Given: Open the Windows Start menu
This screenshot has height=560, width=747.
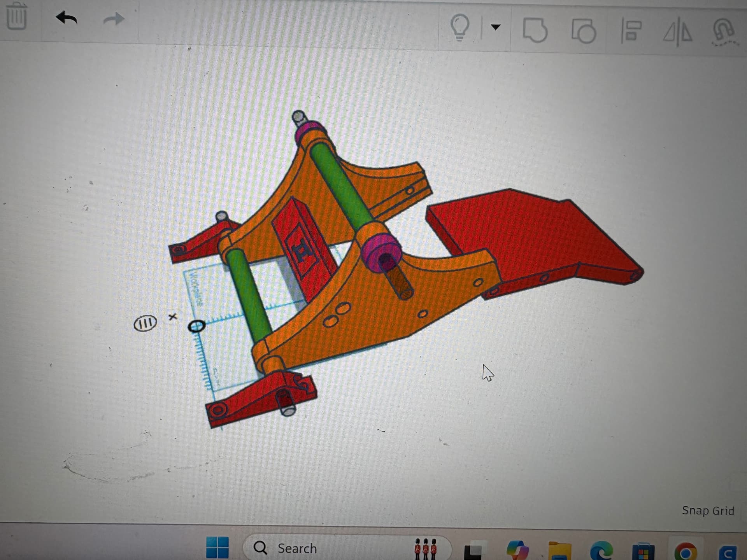Looking at the screenshot, I should point(217,548).
